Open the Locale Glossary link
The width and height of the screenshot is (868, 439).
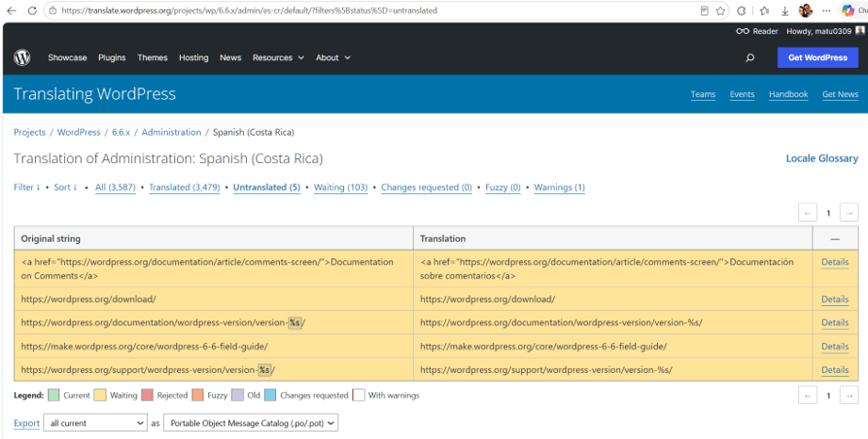[822, 158]
